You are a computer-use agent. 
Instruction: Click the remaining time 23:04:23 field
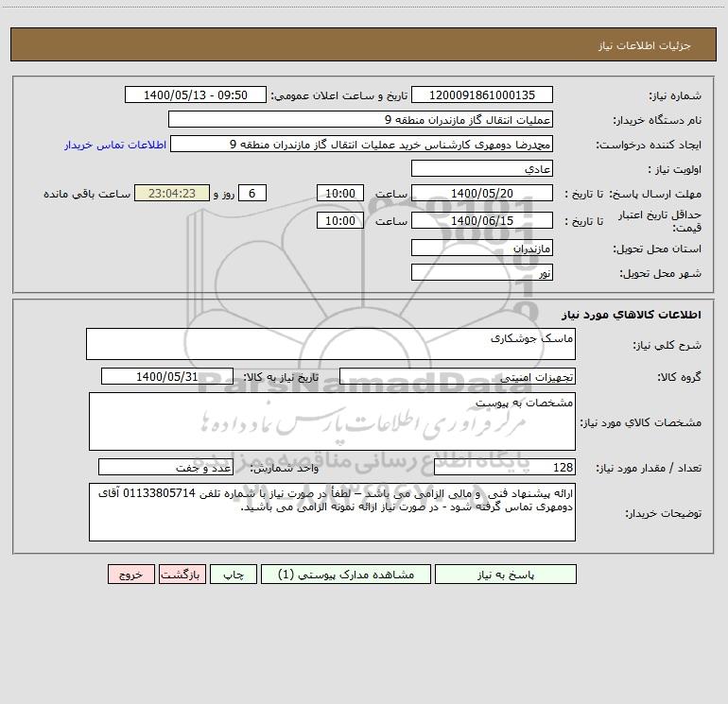pyautogui.click(x=172, y=193)
